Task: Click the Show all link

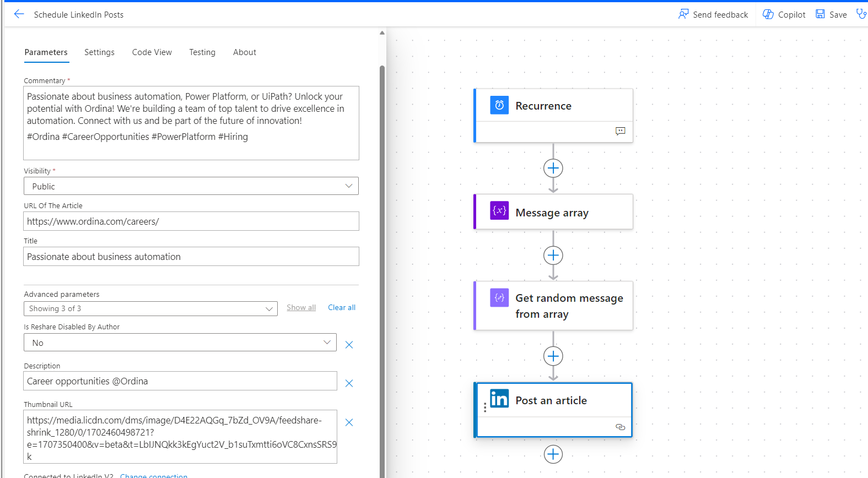Action: pyautogui.click(x=301, y=307)
